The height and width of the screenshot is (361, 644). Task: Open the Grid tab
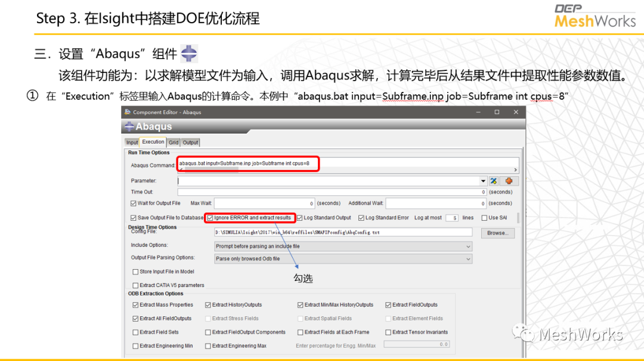click(x=174, y=143)
